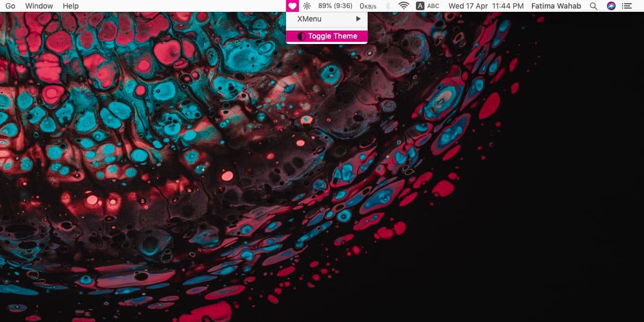Click the Bluetooth status icon

[x=387, y=6]
